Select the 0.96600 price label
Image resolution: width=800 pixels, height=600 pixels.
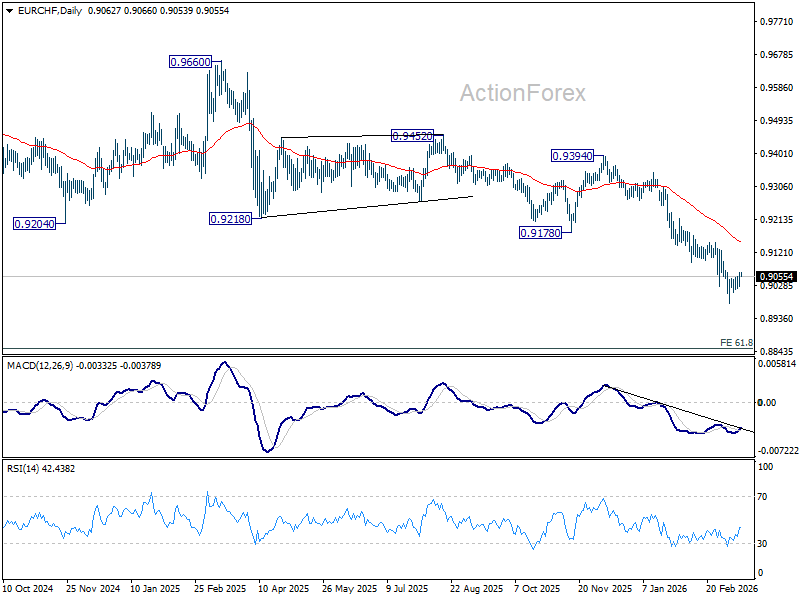tap(190, 62)
